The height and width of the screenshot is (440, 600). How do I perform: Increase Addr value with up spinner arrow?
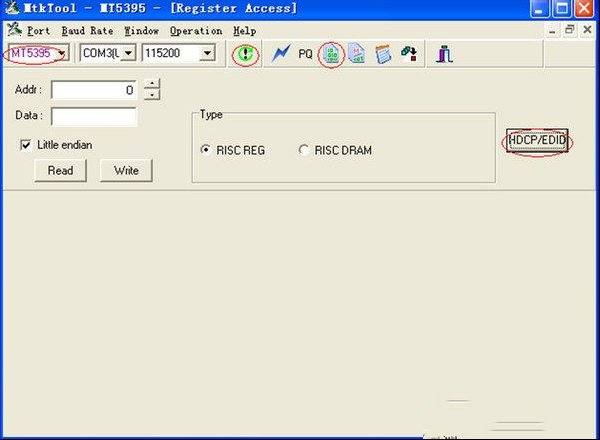pyautogui.click(x=152, y=84)
